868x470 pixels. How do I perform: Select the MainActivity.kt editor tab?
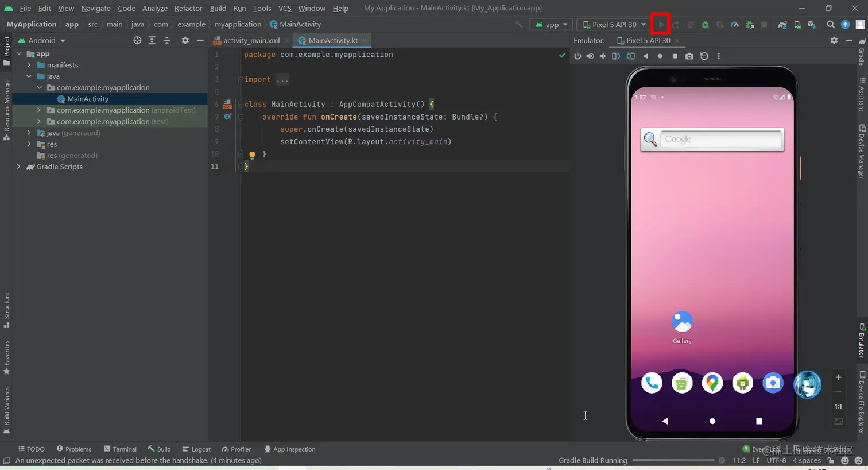pyautogui.click(x=332, y=40)
